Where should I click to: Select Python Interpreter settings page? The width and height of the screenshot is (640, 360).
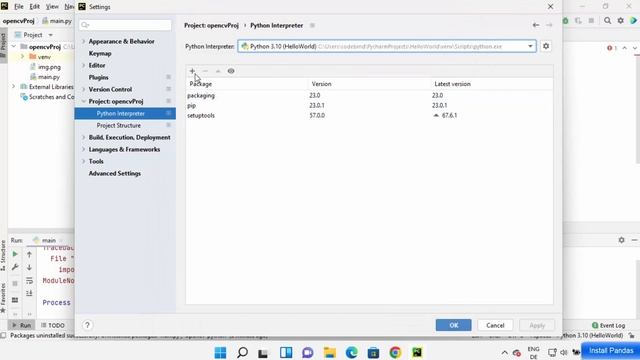(125, 113)
